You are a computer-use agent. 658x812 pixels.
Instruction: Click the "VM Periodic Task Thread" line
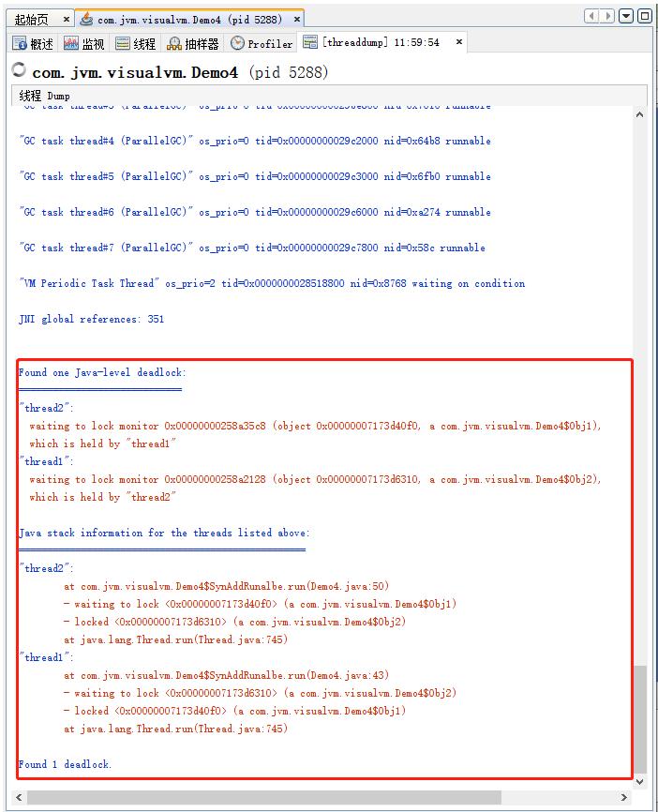(273, 284)
